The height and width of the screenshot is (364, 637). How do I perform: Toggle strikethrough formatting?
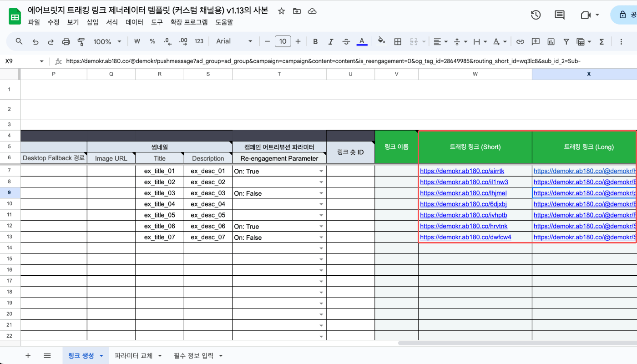tap(346, 41)
